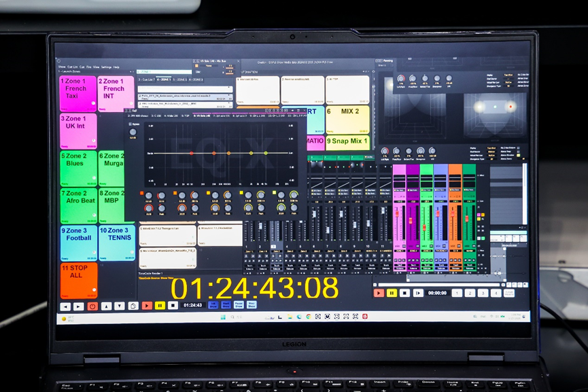Screen dimensions: 588x392
Task: Click the up arrow button in bottom toolbar
Action: pos(107,306)
